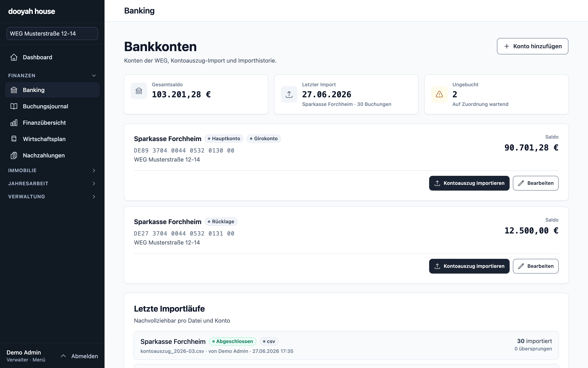Click the FINANZEN section label

tap(22, 75)
